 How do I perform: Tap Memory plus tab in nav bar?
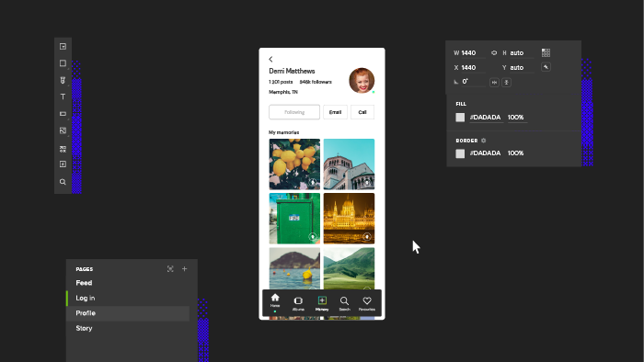322,304
